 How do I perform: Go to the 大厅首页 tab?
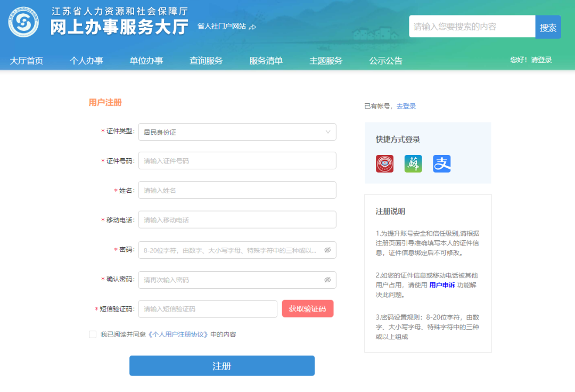point(27,61)
